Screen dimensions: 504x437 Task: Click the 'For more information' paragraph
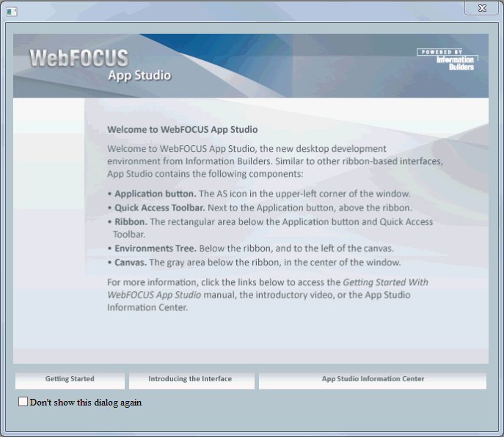(268, 295)
